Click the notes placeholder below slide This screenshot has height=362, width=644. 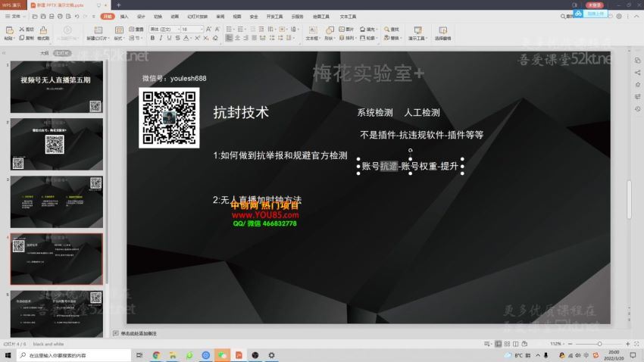(139, 333)
